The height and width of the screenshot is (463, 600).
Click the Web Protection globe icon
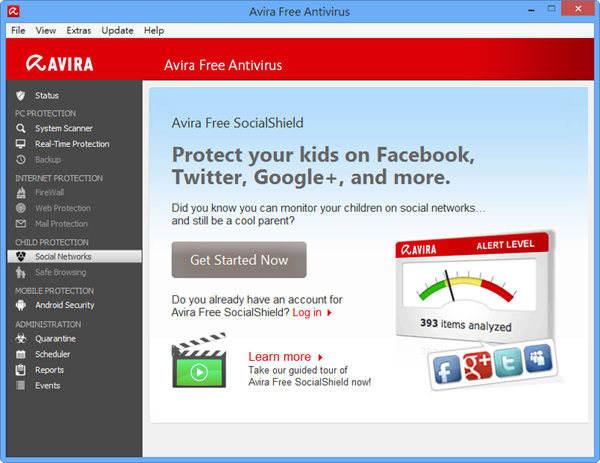pos(21,208)
